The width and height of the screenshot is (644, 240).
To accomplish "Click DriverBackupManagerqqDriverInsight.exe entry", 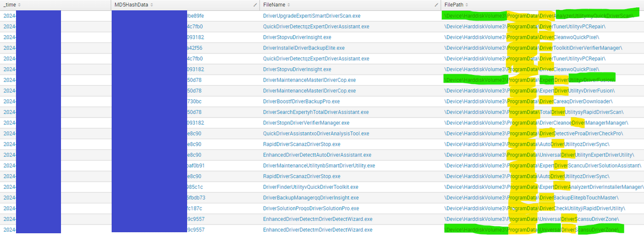I will [x=311, y=198].
